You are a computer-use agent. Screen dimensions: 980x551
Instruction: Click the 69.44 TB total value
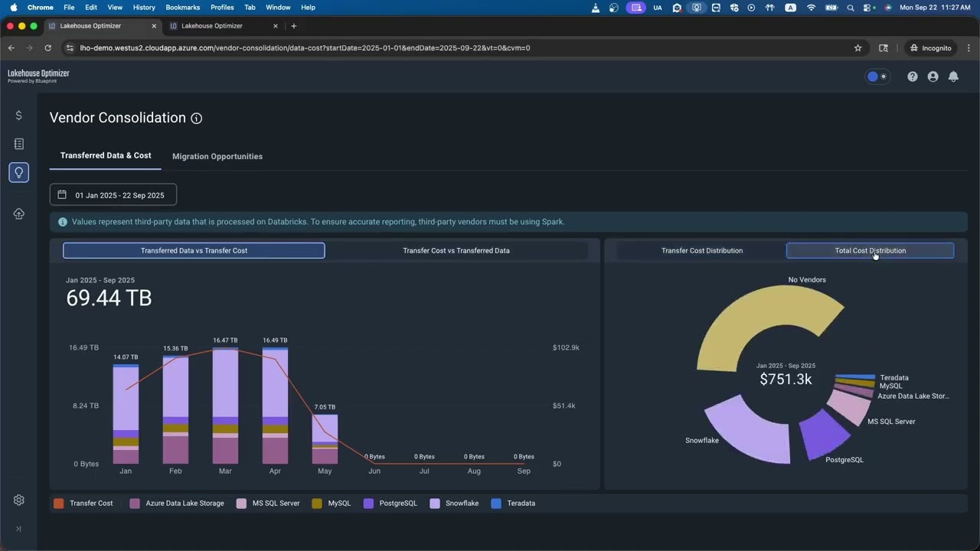click(109, 298)
